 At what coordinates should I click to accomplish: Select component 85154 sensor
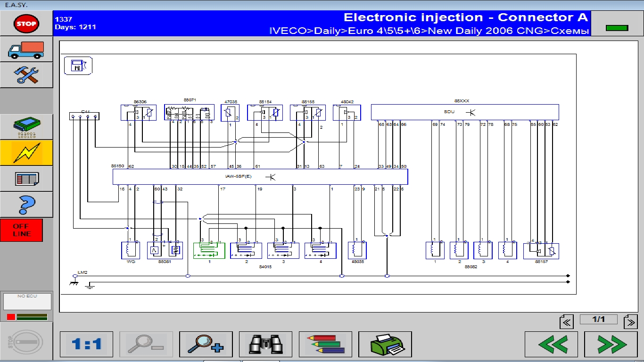point(265,113)
